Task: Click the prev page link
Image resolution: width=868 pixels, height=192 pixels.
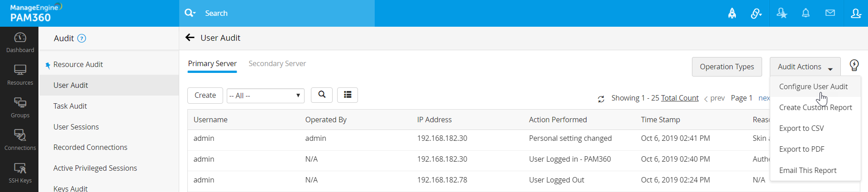Action: [715, 98]
